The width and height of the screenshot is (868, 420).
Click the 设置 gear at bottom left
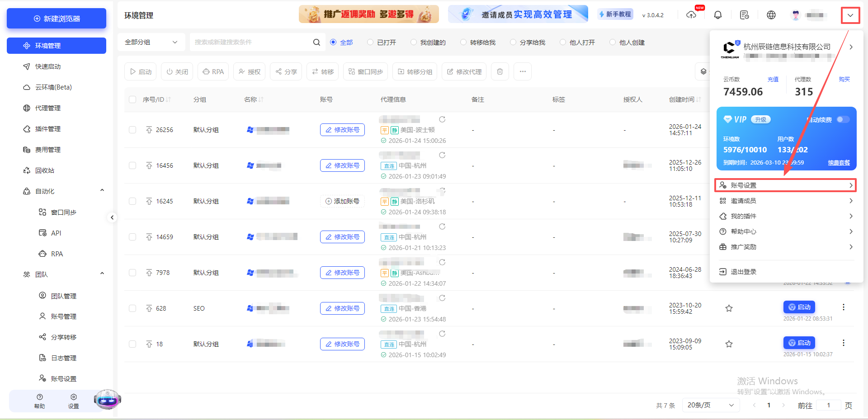[x=74, y=401]
